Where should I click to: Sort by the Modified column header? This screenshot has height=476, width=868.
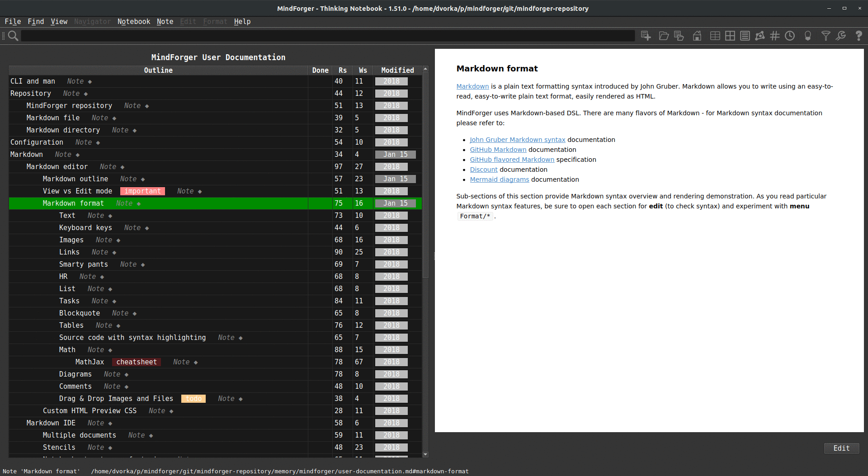click(x=397, y=70)
